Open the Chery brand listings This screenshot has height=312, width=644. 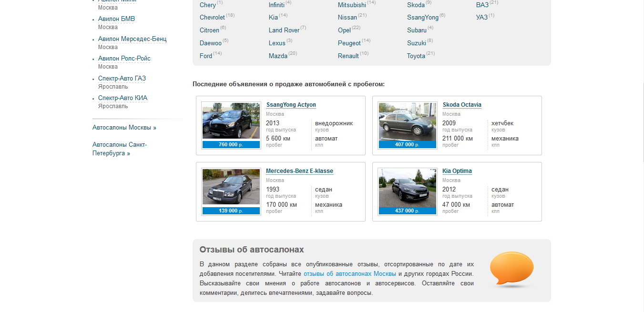point(208,5)
